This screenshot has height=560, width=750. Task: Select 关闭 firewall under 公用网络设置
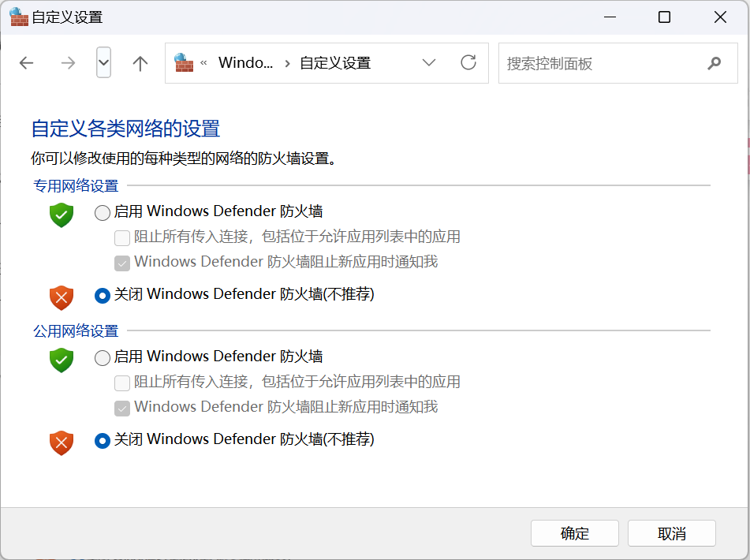[x=102, y=440]
